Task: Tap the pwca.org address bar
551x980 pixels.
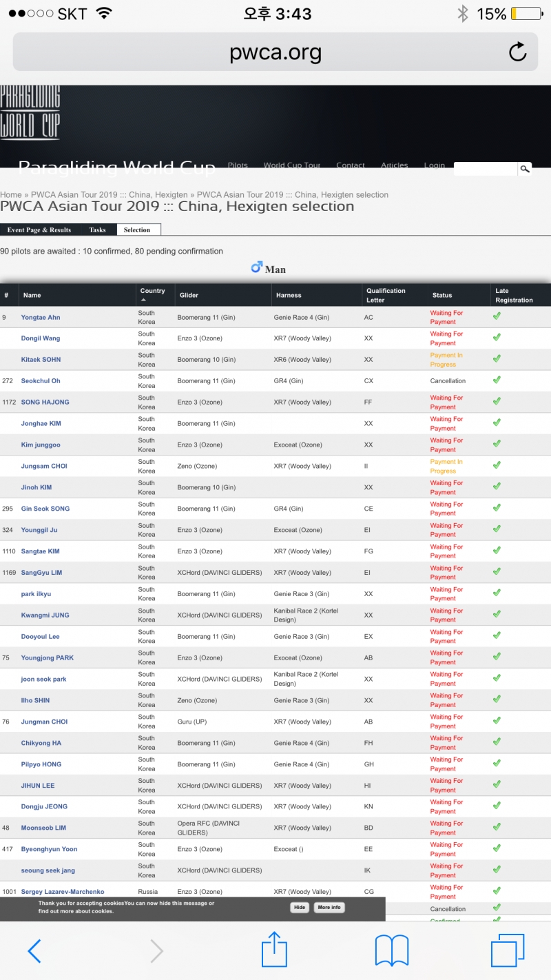Action: 275,52
